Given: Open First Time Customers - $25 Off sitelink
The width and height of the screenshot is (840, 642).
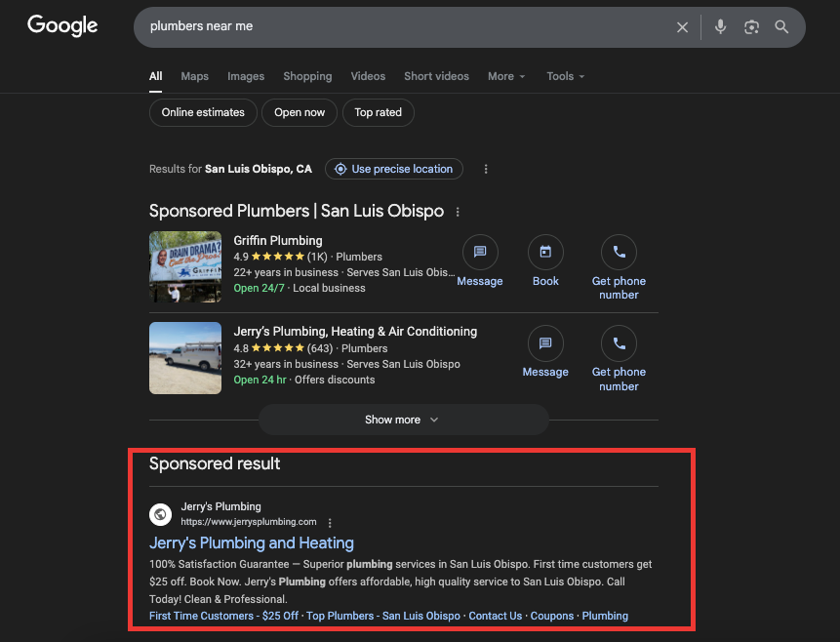Looking at the screenshot, I should pos(224,616).
